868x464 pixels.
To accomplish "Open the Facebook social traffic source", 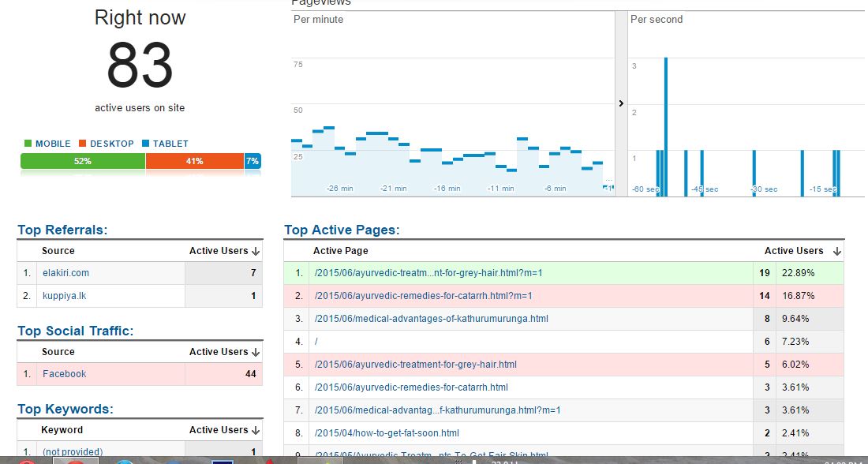I will [x=64, y=374].
